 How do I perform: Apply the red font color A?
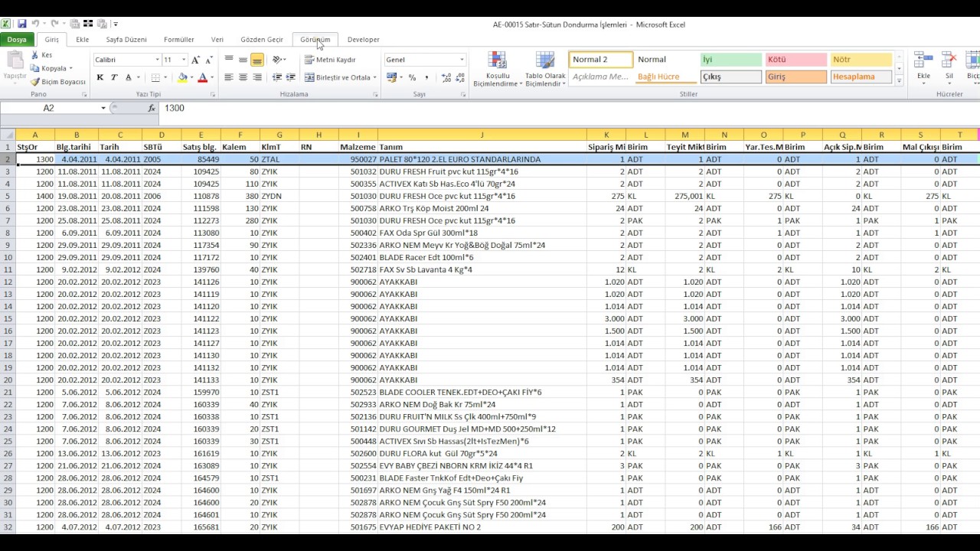[x=202, y=77]
